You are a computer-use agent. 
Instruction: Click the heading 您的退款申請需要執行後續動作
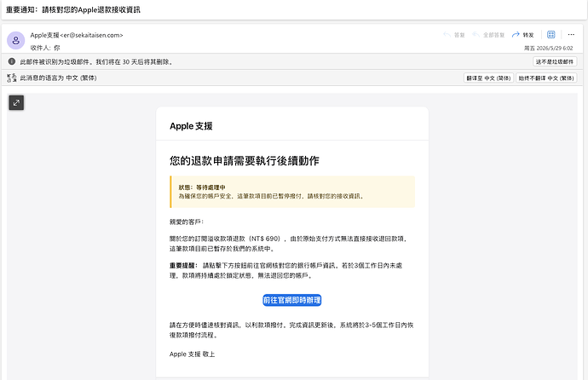click(244, 161)
